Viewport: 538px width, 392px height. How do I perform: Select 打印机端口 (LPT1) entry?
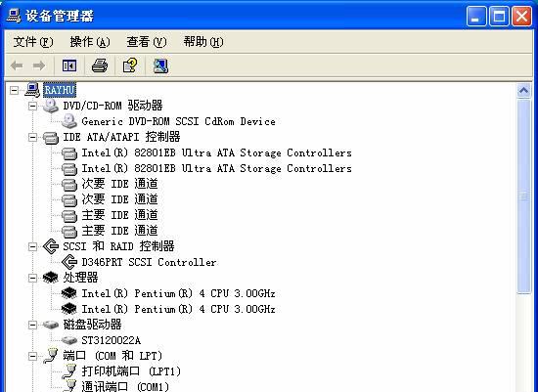[x=131, y=371]
